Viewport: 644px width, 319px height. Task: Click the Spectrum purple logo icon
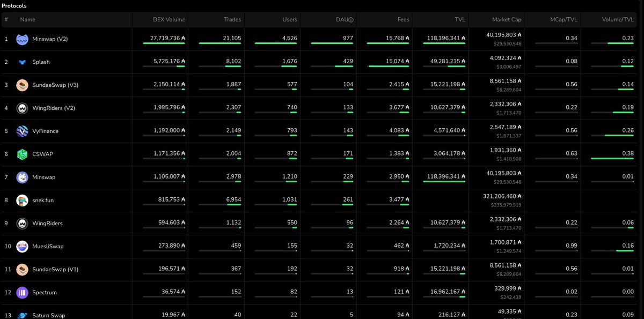[x=22, y=293]
